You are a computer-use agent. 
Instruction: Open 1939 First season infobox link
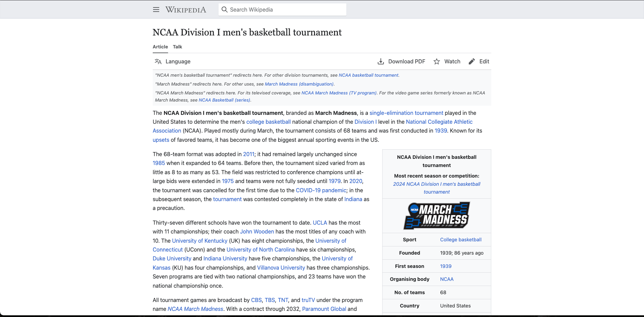[446, 266]
